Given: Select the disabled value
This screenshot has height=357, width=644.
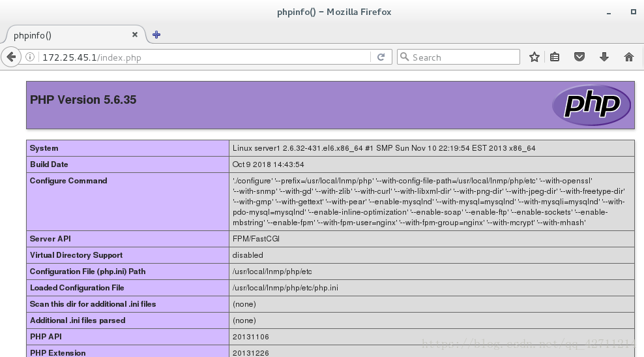Looking at the screenshot, I should click(x=248, y=255).
